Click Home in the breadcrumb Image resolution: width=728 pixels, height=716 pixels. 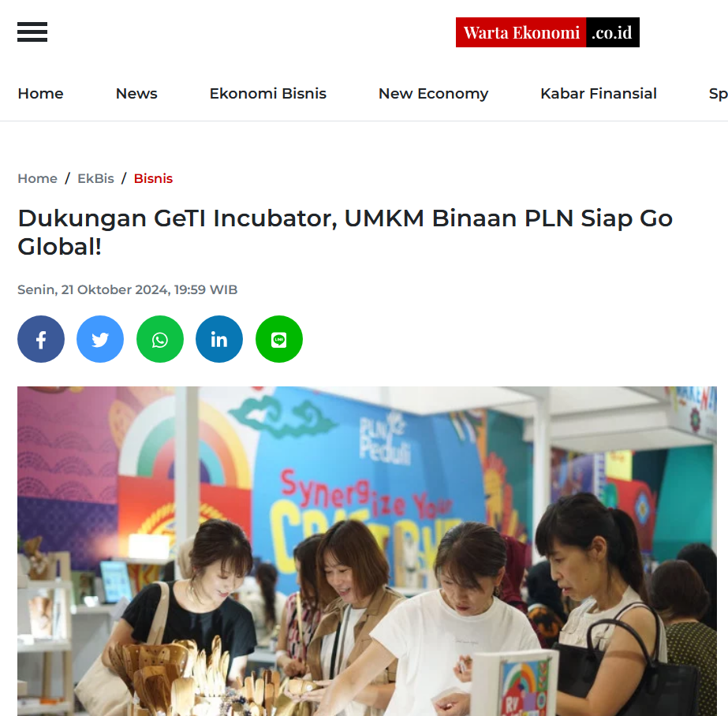(x=37, y=179)
